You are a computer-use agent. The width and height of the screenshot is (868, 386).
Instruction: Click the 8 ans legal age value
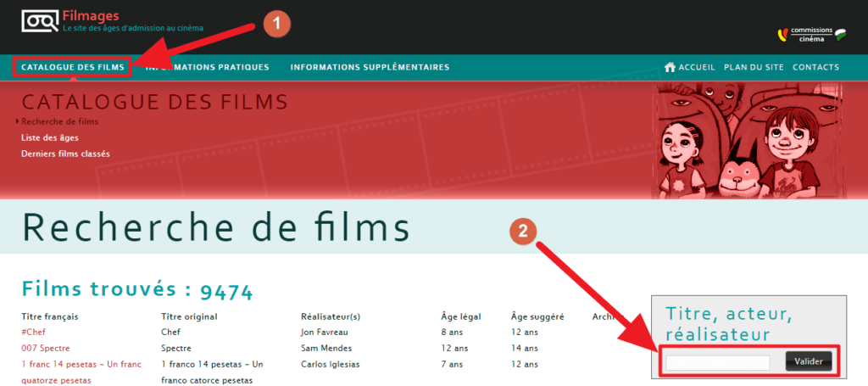452,333
